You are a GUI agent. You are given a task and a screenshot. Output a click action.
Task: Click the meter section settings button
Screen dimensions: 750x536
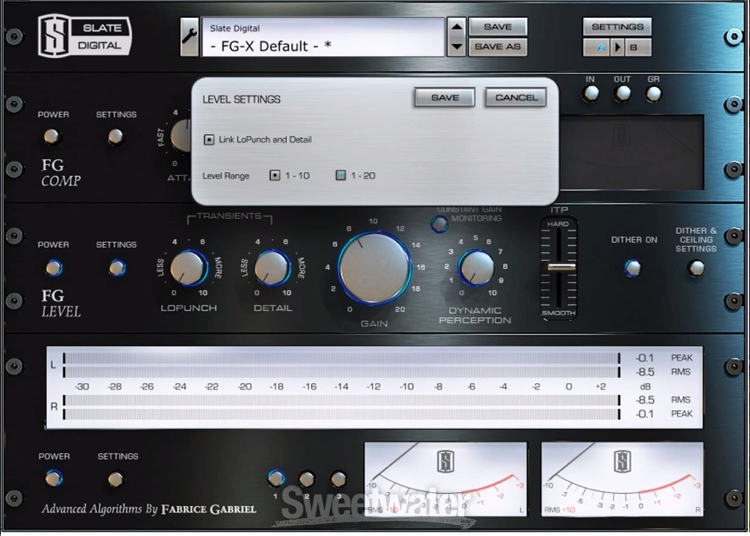pos(116,480)
